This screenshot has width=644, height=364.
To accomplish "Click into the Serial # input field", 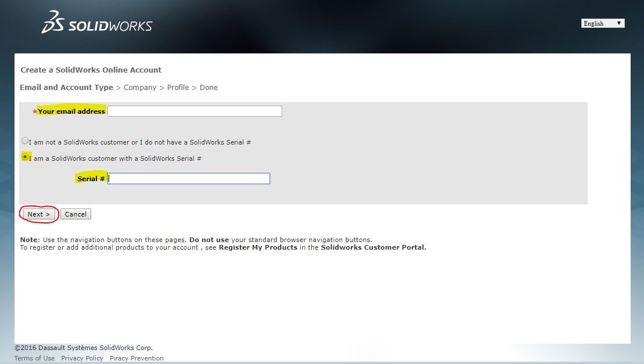I will 189,178.
